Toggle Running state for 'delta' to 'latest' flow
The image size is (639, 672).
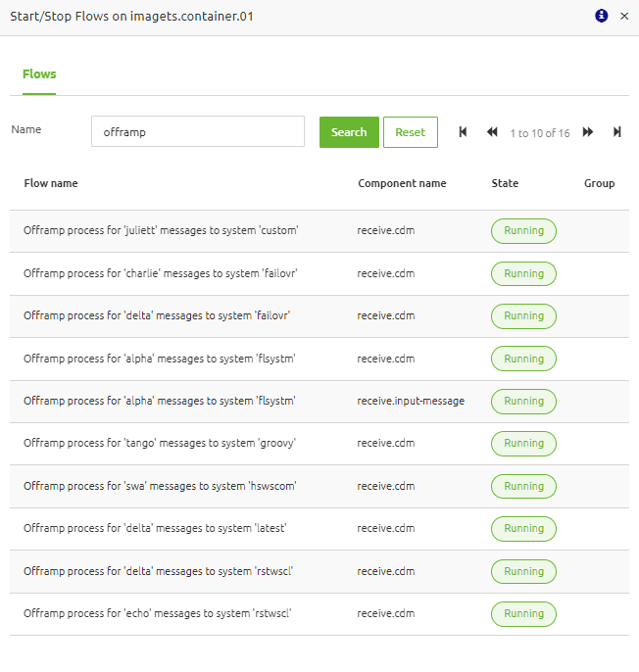523,529
